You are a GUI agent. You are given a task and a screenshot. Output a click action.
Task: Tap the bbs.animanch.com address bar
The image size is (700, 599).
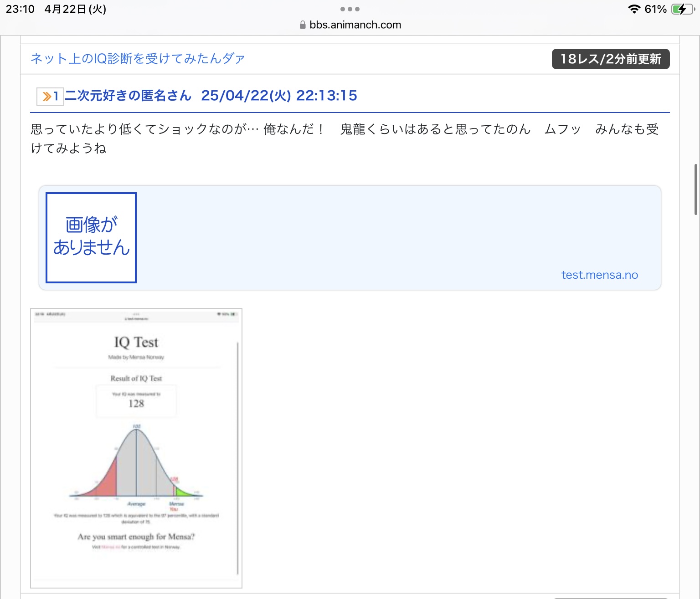click(355, 25)
